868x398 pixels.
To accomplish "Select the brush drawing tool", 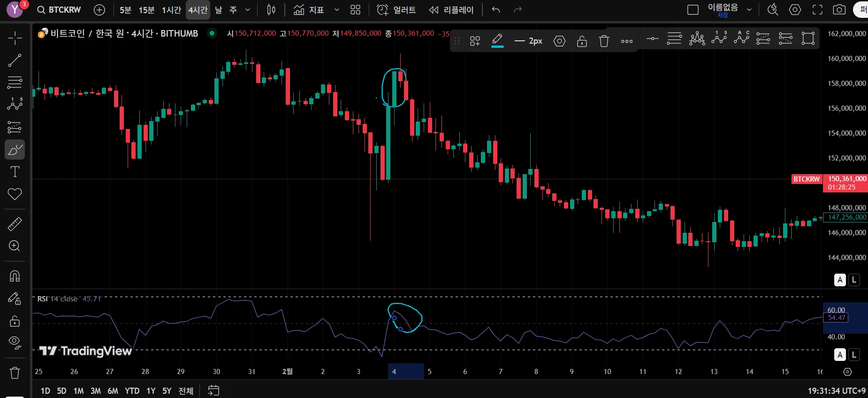I will (x=15, y=150).
